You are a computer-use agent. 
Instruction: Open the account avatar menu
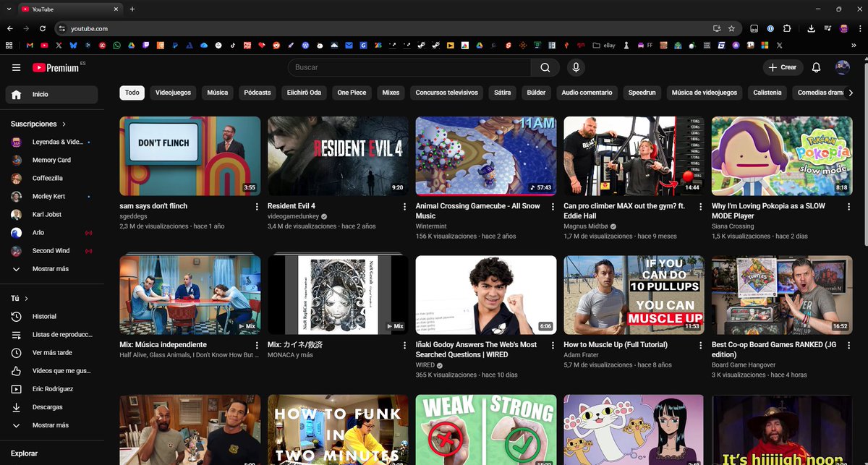[x=842, y=67]
